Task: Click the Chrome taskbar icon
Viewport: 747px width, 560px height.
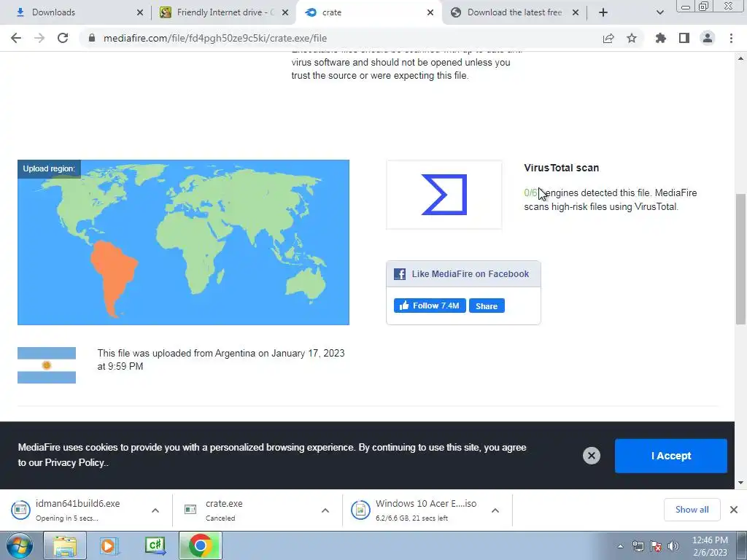Action: point(200,545)
